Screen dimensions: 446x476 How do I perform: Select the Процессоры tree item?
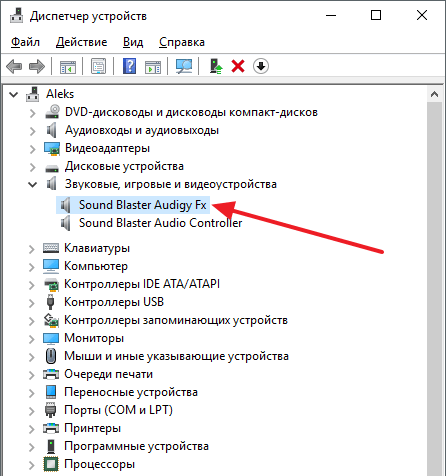coord(99,464)
